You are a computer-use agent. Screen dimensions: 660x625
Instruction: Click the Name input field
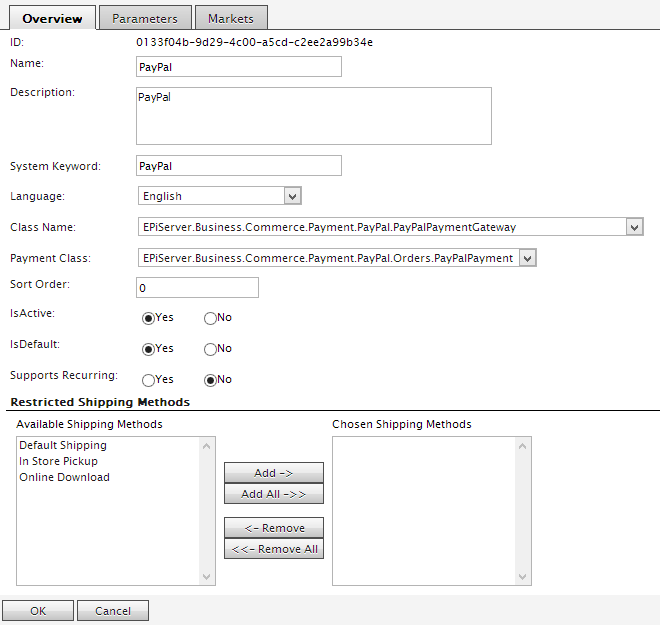(x=238, y=67)
